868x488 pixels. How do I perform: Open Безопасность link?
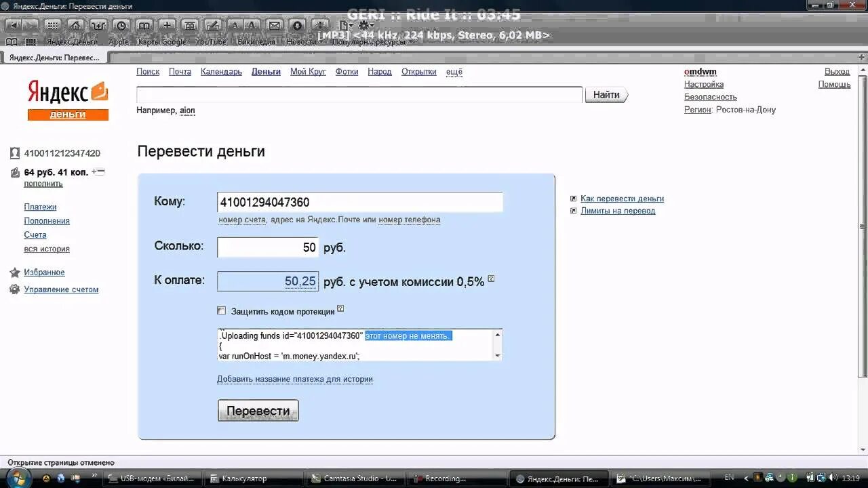click(711, 97)
